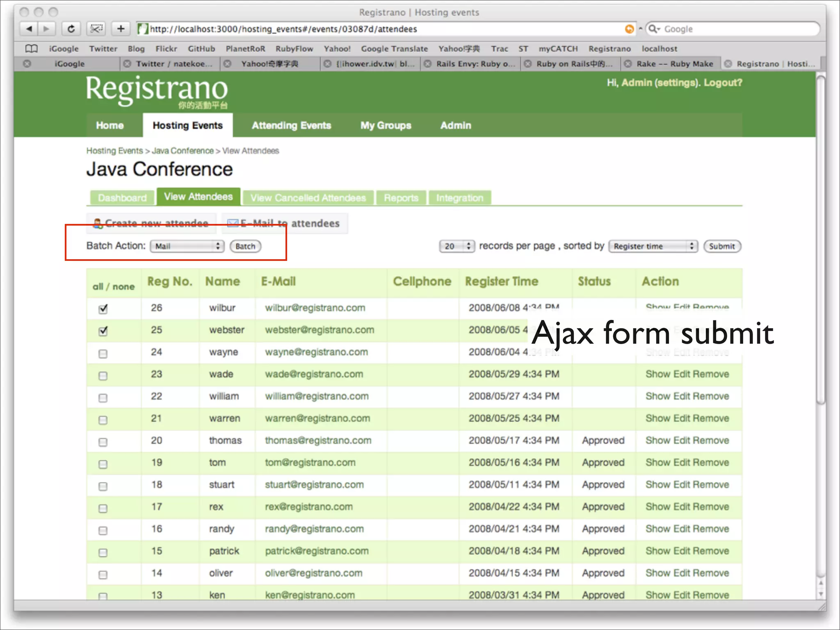The image size is (840, 630).
Task: Click the browser reload icon
Action: [71, 29]
